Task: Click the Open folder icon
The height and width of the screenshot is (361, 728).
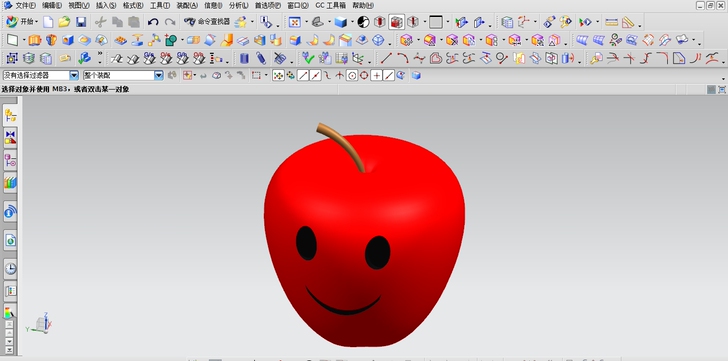Action: (x=64, y=22)
